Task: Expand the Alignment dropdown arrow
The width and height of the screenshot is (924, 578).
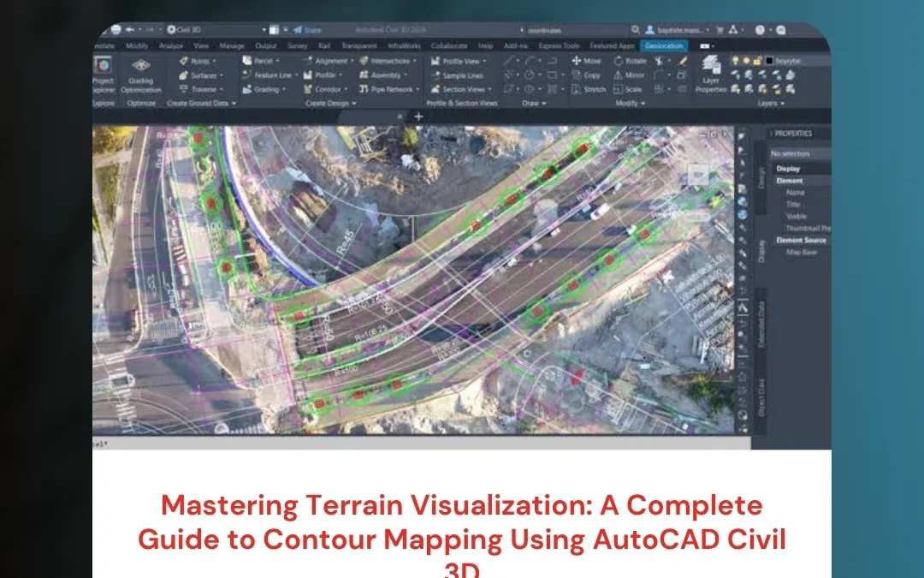Action: tap(352, 61)
